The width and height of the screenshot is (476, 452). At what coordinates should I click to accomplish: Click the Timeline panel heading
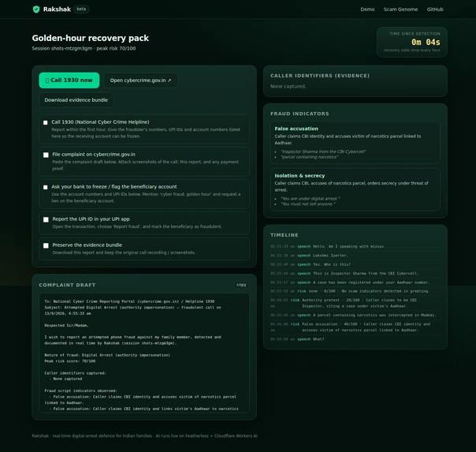click(284, 235)
